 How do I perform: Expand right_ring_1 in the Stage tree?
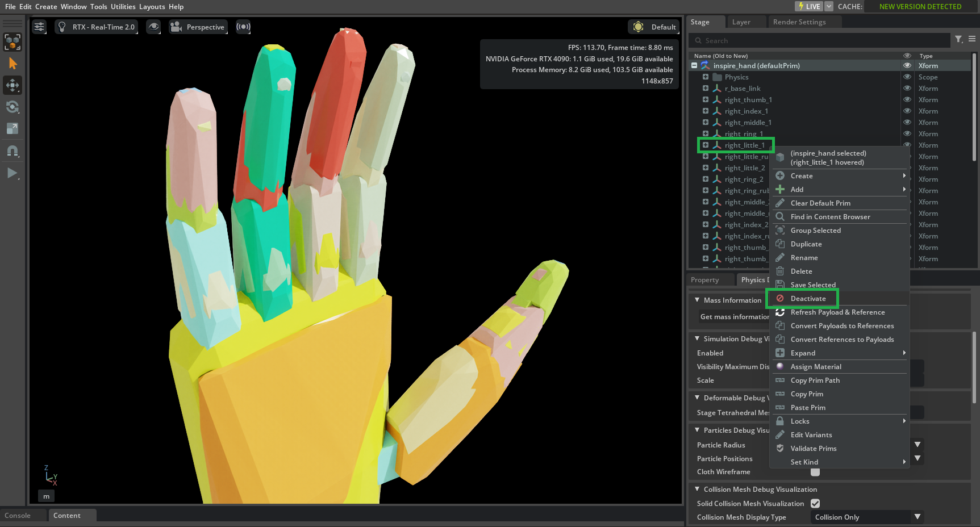(x=705, y=133)
